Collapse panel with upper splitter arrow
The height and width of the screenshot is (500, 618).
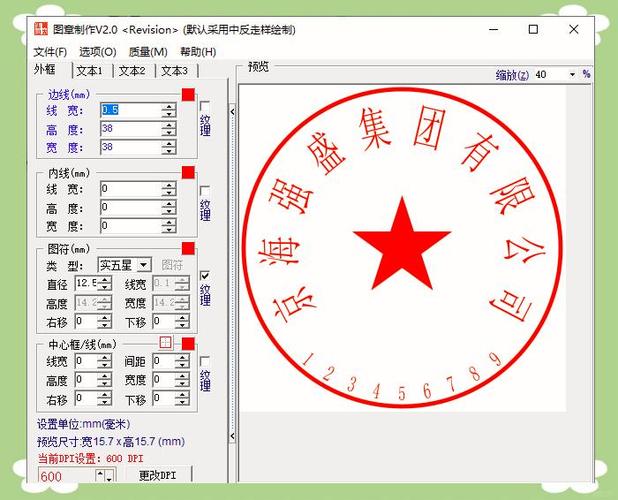(233, 112)
